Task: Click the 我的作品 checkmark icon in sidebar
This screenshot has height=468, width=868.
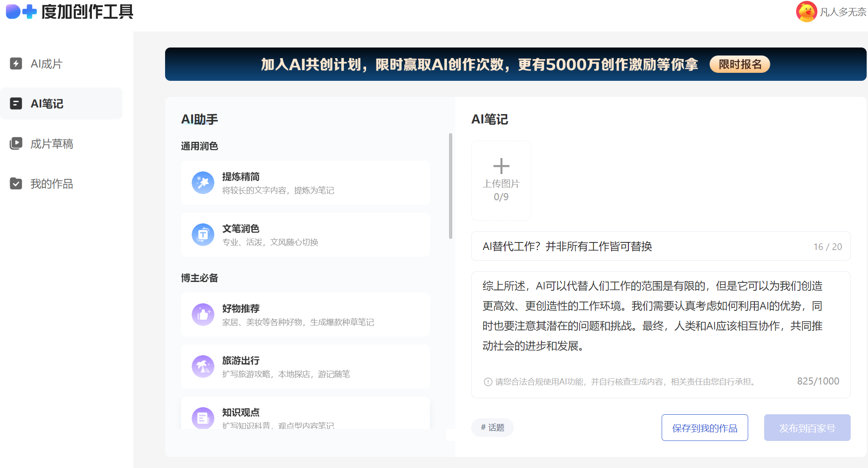Action: (x=16, y=183)
